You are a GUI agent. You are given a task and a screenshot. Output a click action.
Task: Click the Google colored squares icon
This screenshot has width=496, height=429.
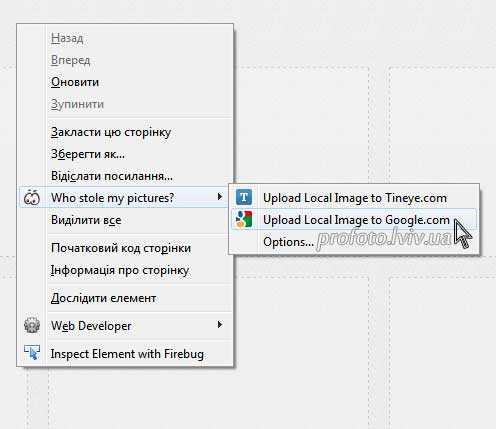tap(244, 220)
